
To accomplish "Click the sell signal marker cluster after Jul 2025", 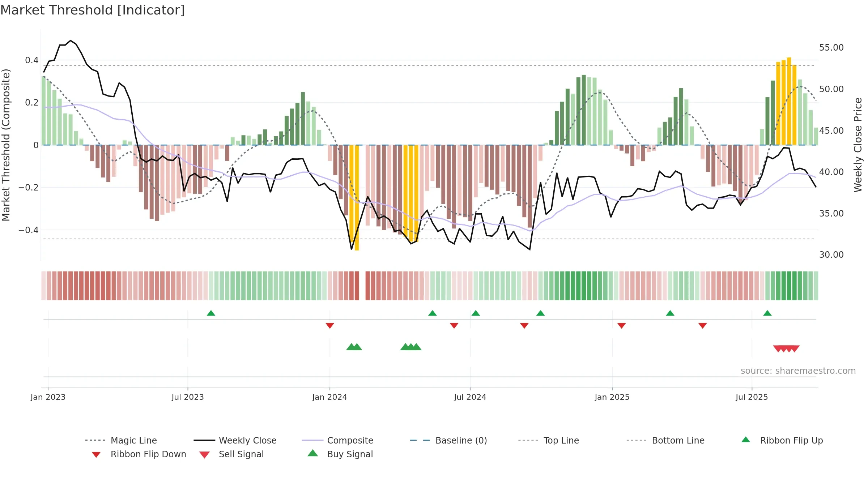I will (x=786, y=349).
